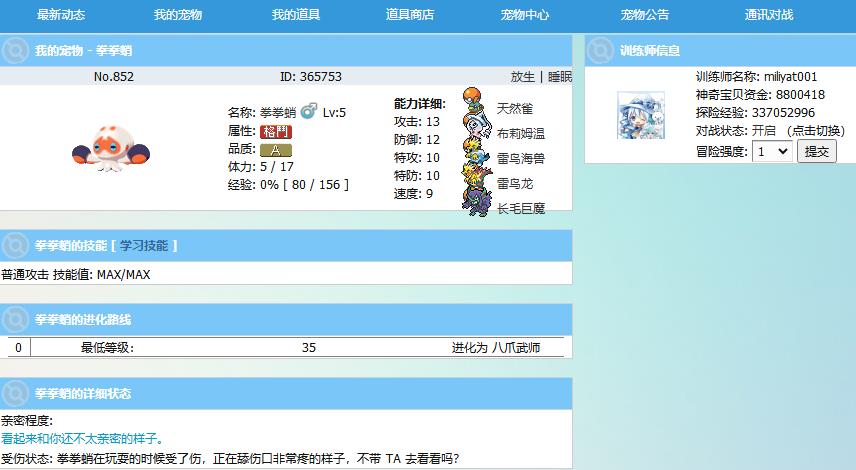Click the 经验 0% [ 80 / 156 ] text

tap(288, 185)
